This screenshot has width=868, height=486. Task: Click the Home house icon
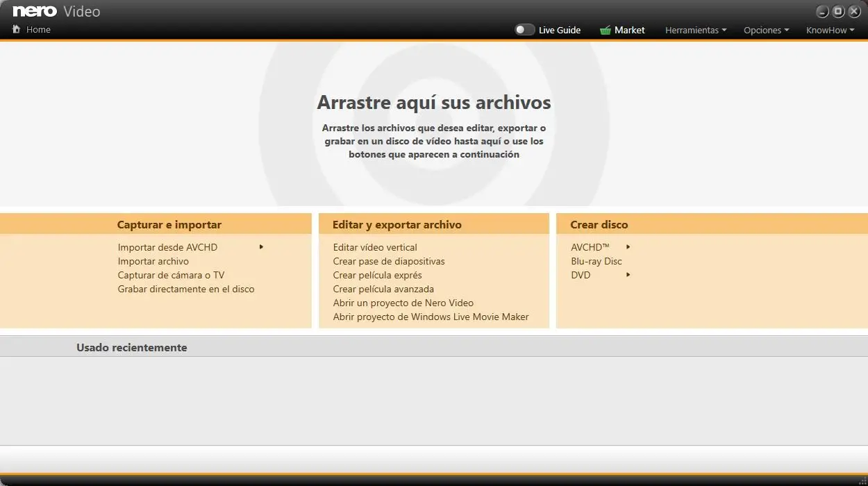(17, 29)
